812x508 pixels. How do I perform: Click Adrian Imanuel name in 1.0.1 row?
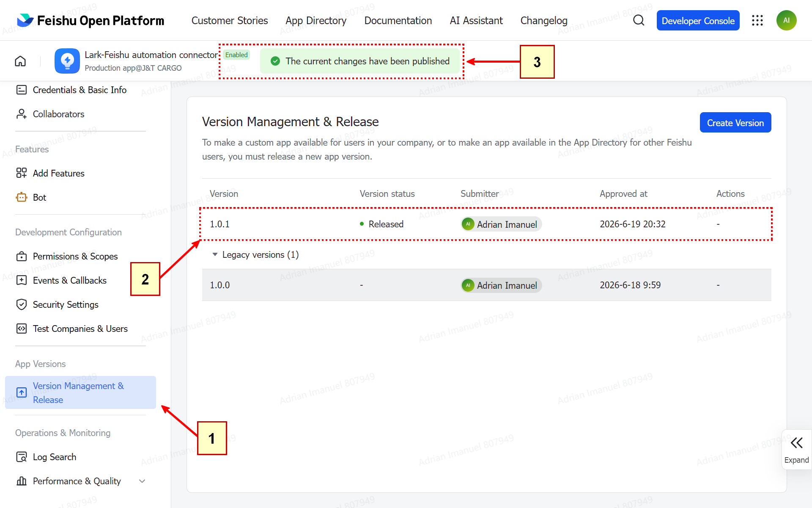507,224
